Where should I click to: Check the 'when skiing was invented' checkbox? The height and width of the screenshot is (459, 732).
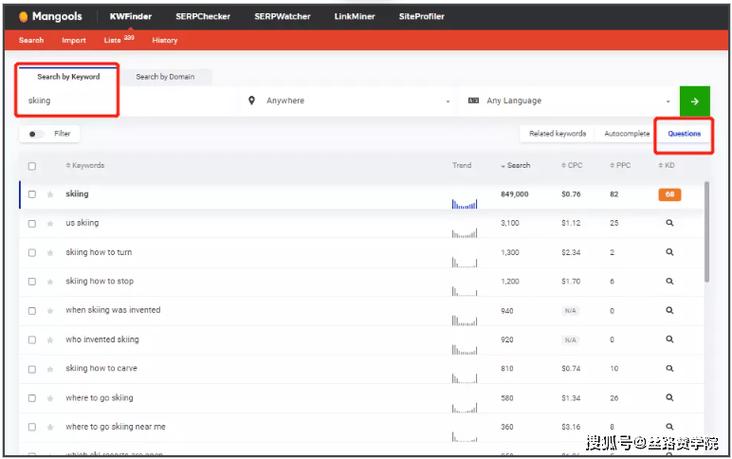pos(32,311)
